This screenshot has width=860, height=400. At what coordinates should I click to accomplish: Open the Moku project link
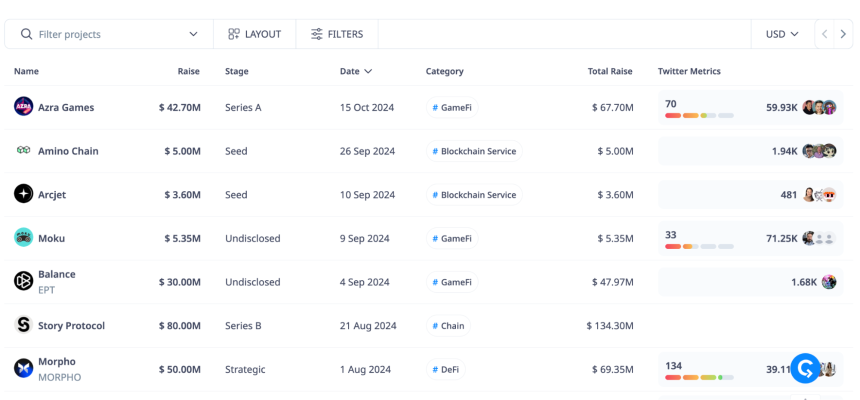click(51, 238)
